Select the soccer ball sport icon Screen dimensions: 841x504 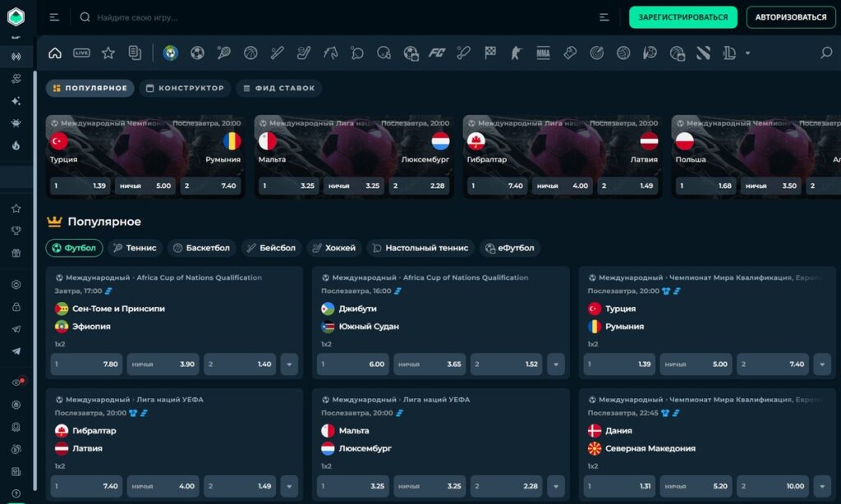(x=197, y=53)
